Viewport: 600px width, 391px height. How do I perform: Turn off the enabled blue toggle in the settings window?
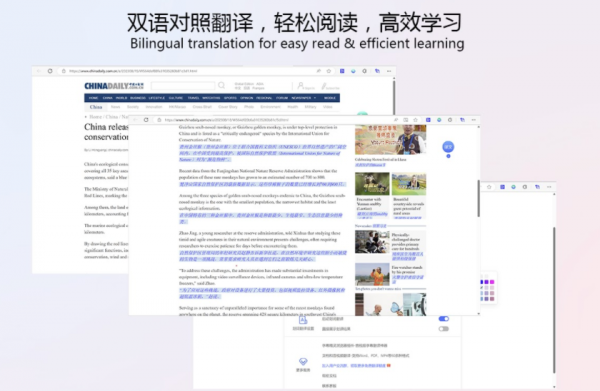pos(443,319)
